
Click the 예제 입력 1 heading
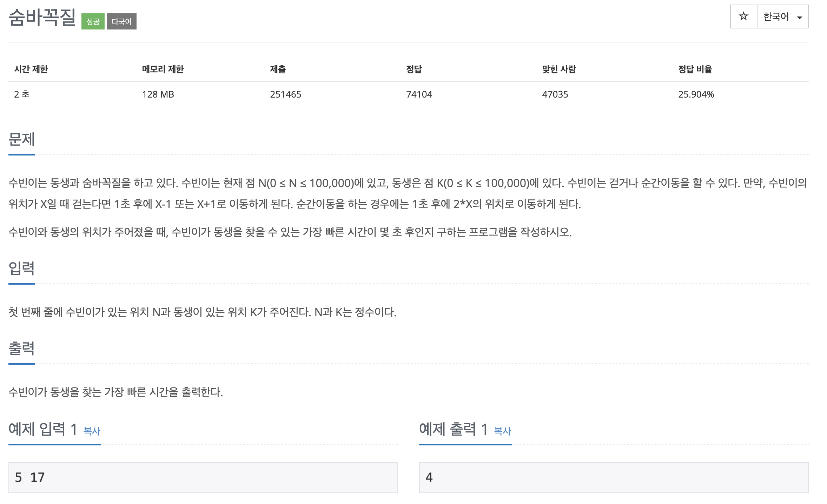pos(42,429)
